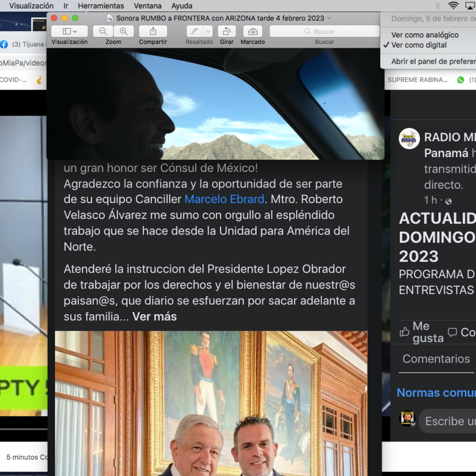Screen dimensions: 476x476
Task: Select Ver como analógico clock option
Action: tap(424, 35)
